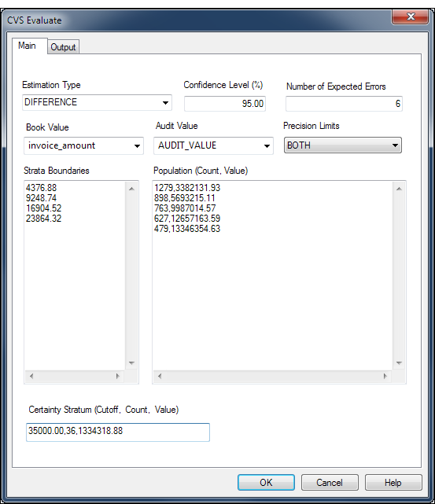
Task: Select the Main tab
Action: [27, 46]
